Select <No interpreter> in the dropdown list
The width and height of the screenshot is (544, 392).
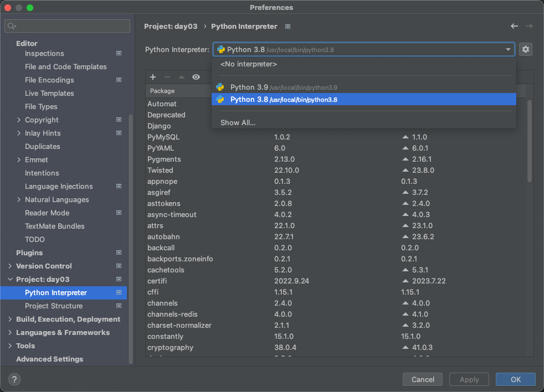(x=363, y=64)
